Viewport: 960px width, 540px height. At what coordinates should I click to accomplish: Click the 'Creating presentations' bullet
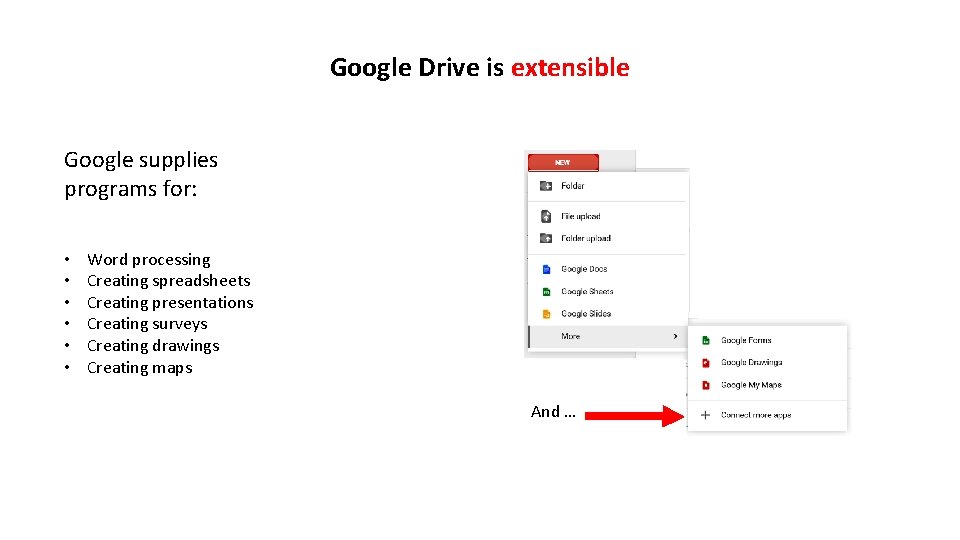click(170, 302)
